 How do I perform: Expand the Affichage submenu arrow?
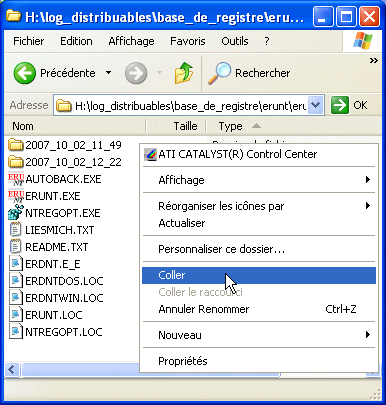point(368,180)
